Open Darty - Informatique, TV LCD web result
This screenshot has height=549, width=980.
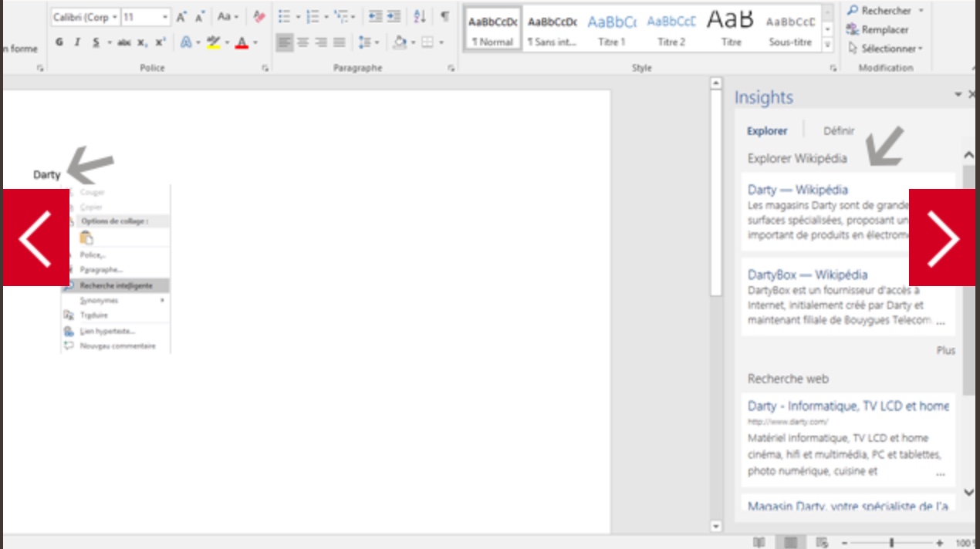[848, 406]
